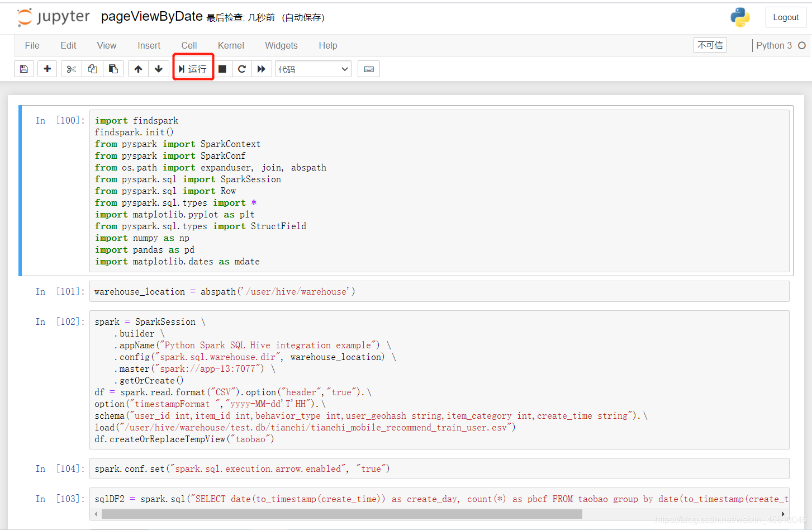Select cell via In [103] prompt
Image resolution: width=812 pixels, height=530 pixels.
60,499
